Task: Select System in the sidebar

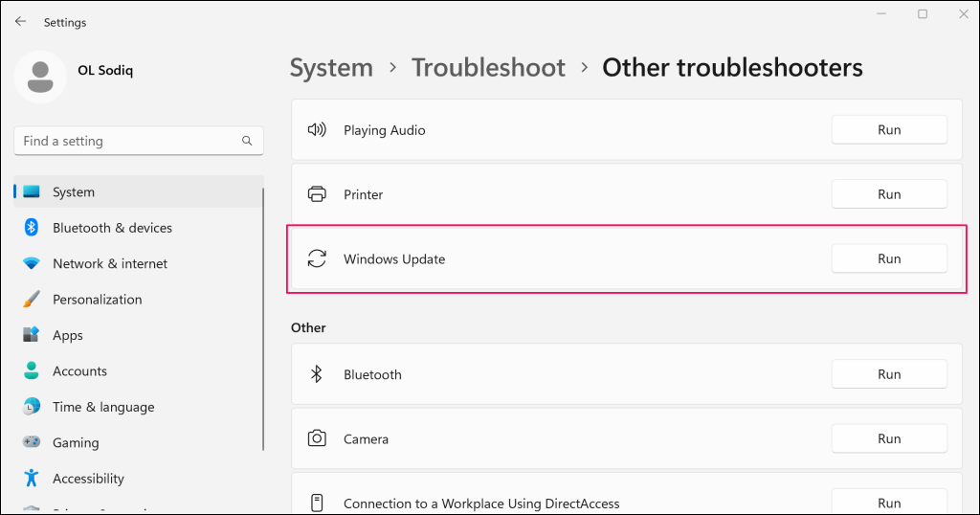Action: click(x=74, y=191)
